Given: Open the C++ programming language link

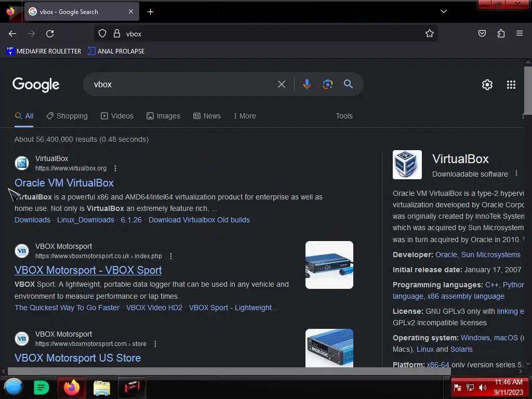Looking at the screenshot, I should point(491,285).
